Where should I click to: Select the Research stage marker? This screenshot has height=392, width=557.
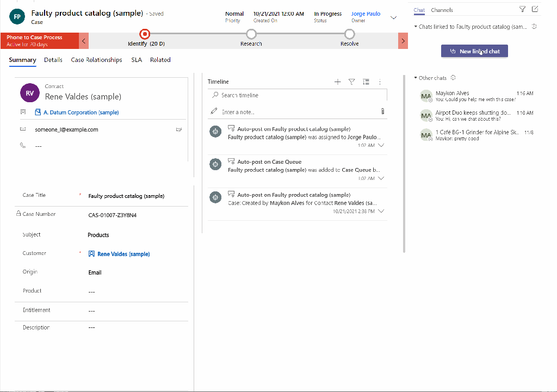point(251,33)
